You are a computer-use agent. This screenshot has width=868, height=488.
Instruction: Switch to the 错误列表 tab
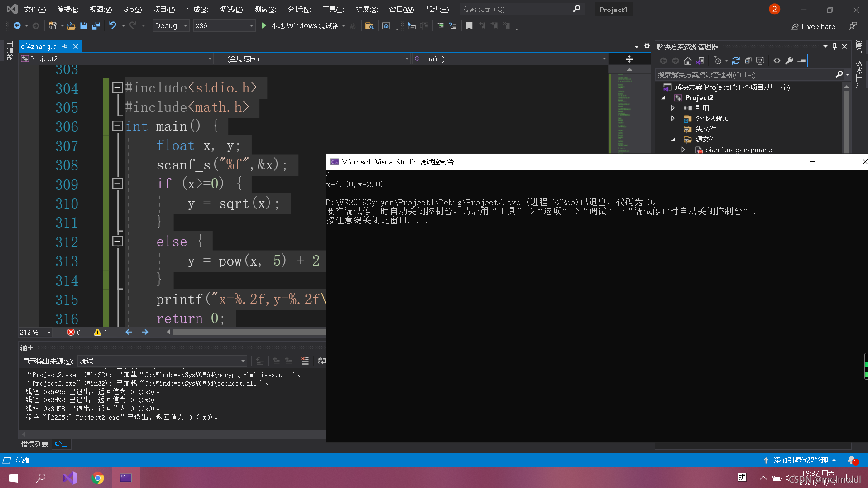coord(35,445)
